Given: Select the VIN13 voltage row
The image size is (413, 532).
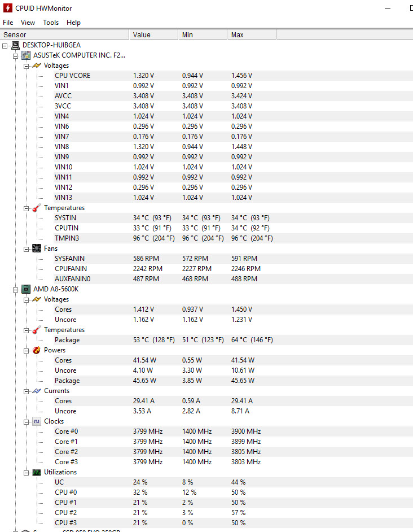Looking at the screenshot, I should tap(233, 198).
